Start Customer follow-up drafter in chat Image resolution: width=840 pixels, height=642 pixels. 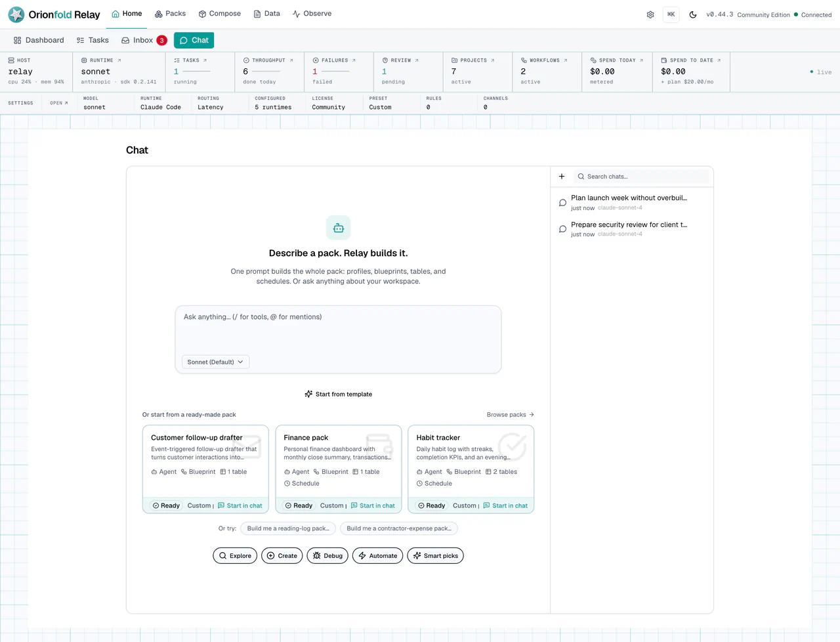[x=240, y=505]
